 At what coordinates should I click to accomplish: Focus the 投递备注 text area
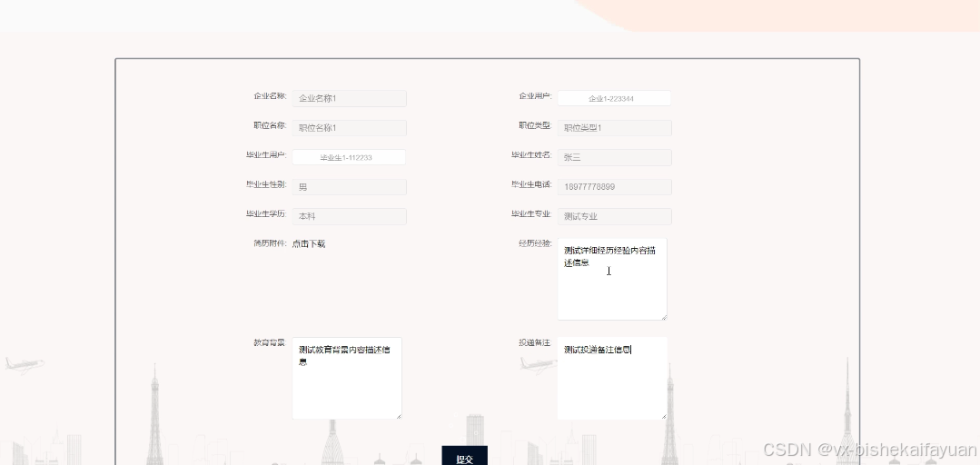coord(612,378)
